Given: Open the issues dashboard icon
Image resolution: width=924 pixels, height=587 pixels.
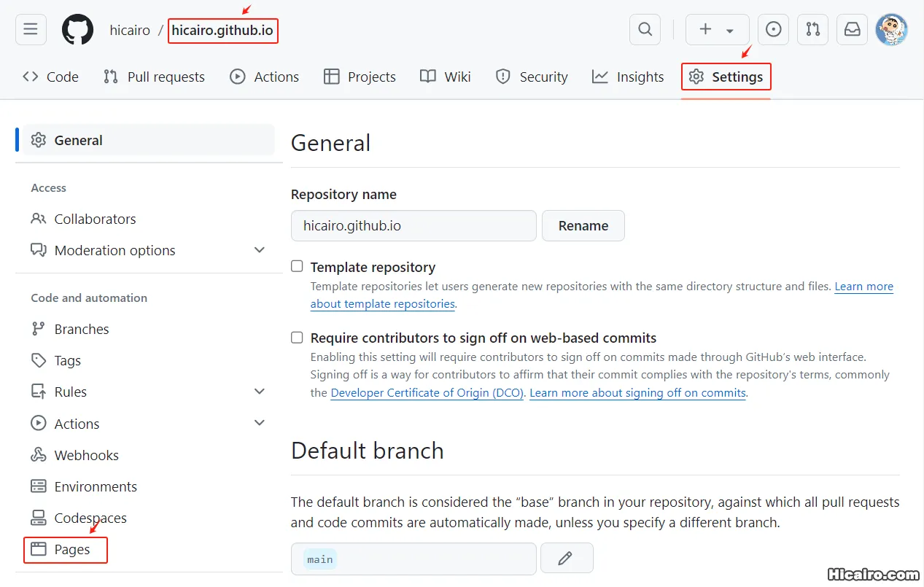Looking at the screenshot, I should pos(773,29).
